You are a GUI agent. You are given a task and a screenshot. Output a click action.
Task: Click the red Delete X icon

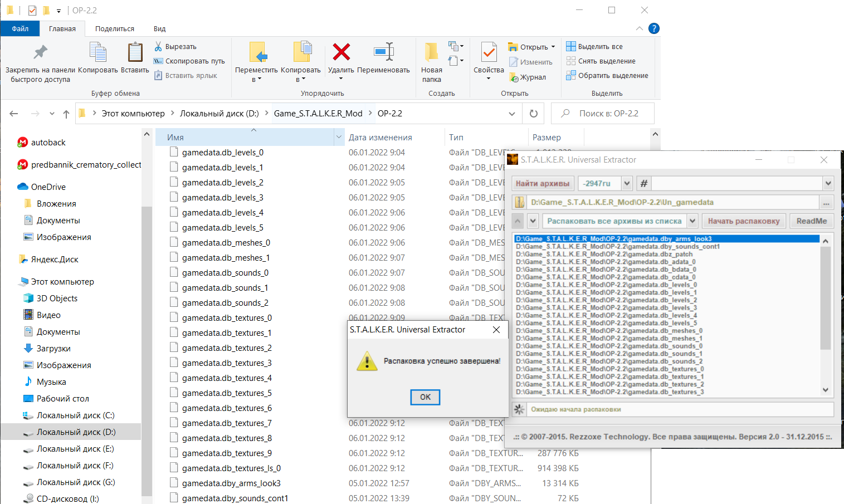(341, 52)
